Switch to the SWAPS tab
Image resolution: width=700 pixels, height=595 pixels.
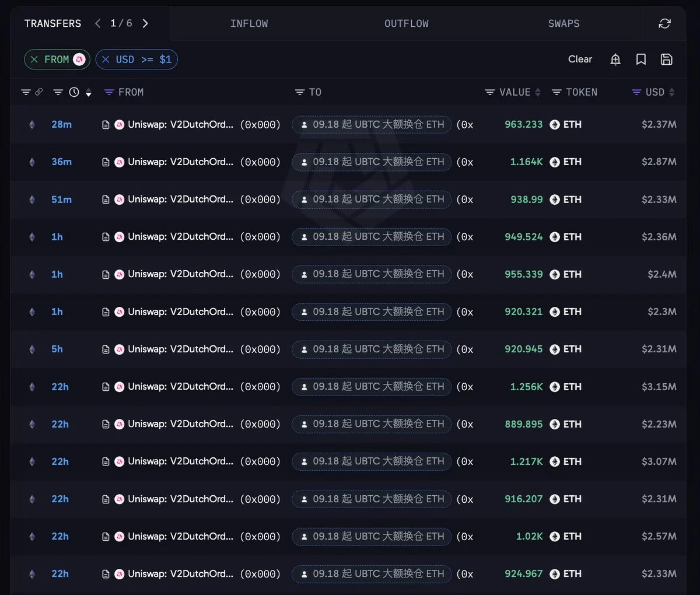pyautogui.click(x=564, y=23)
